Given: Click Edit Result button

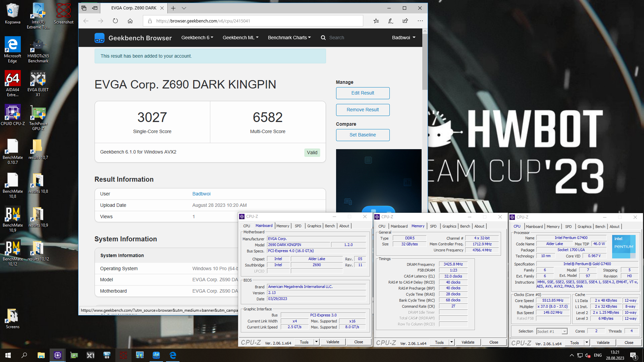Looking at the screenshot, I should pyautogui.click(x=363, y=93).
